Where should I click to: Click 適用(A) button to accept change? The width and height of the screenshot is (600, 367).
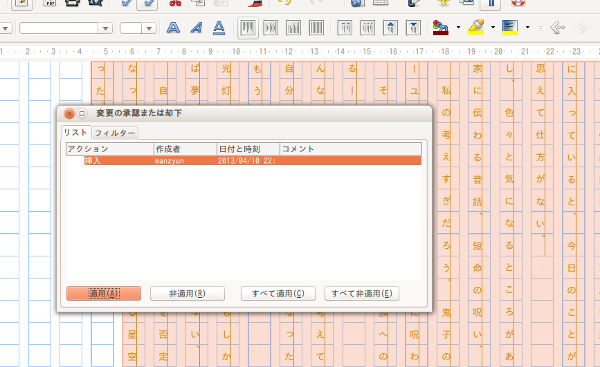click(x=104, y=294)
